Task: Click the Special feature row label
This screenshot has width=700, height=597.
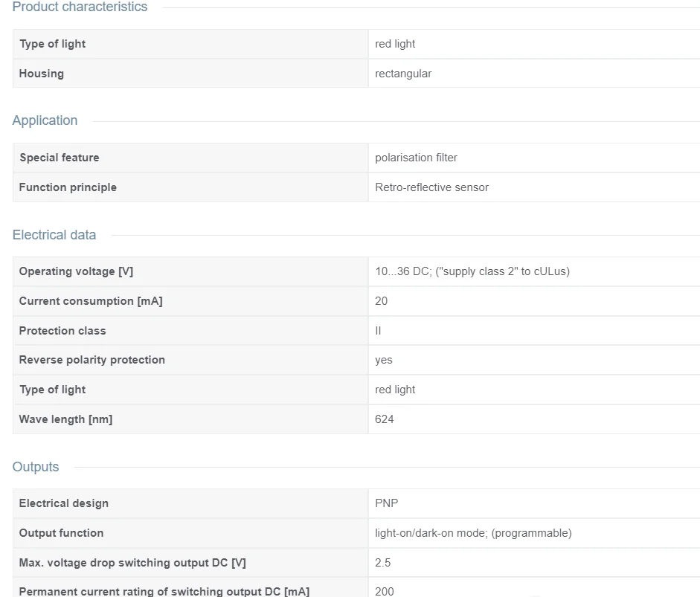Action: tap(60, 158)
